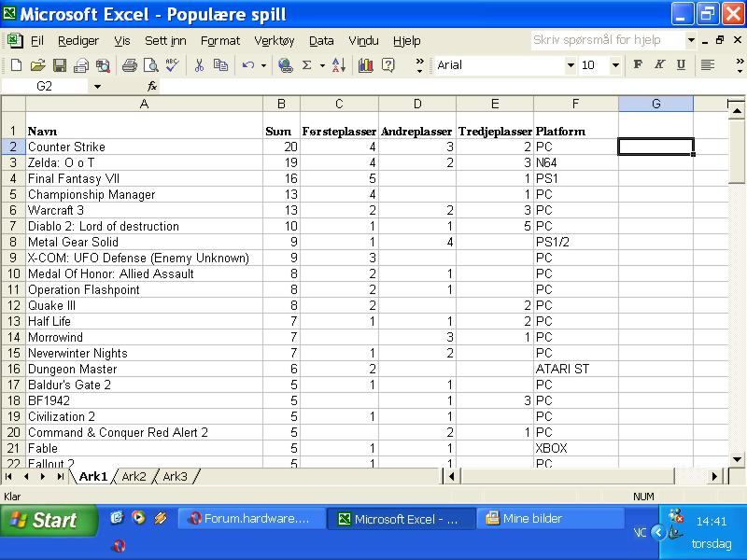Toggle underline formatting U button
The height and width of the screenshot is (560, 747).
682,64
